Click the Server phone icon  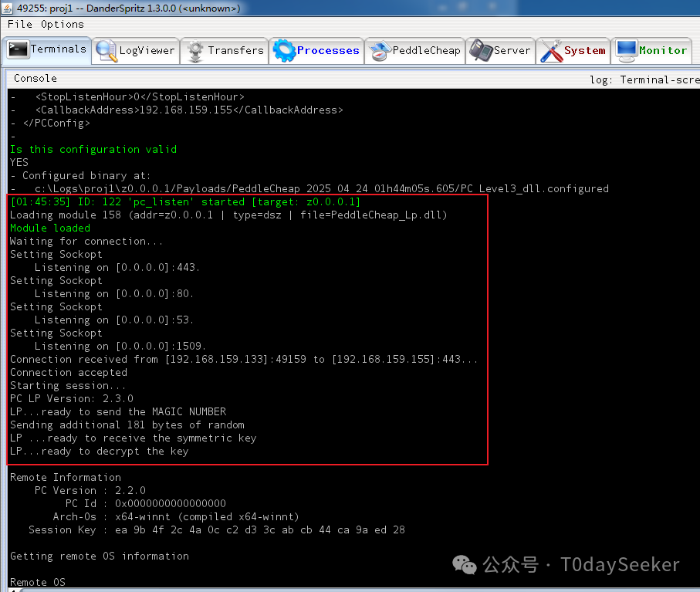(x=481, y=50)
